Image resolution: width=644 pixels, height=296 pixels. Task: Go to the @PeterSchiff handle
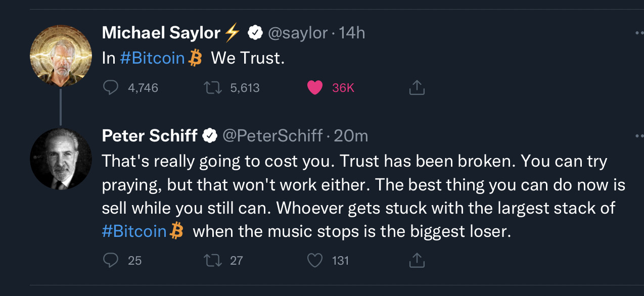(272, 135)
